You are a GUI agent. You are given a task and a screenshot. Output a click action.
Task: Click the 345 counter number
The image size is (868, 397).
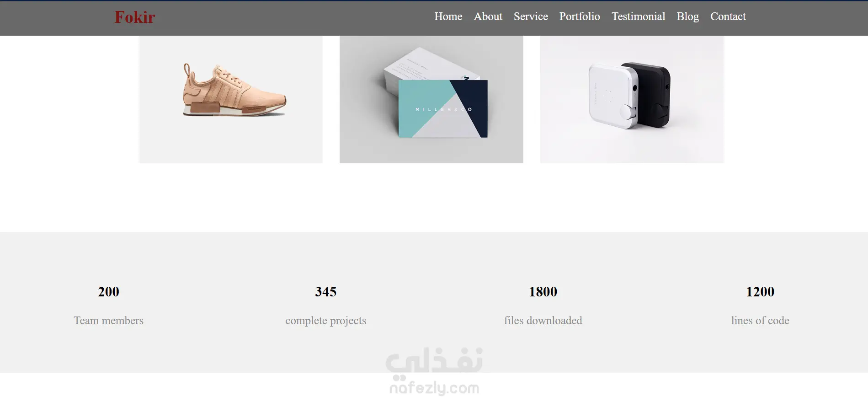[x=326, y=292]
